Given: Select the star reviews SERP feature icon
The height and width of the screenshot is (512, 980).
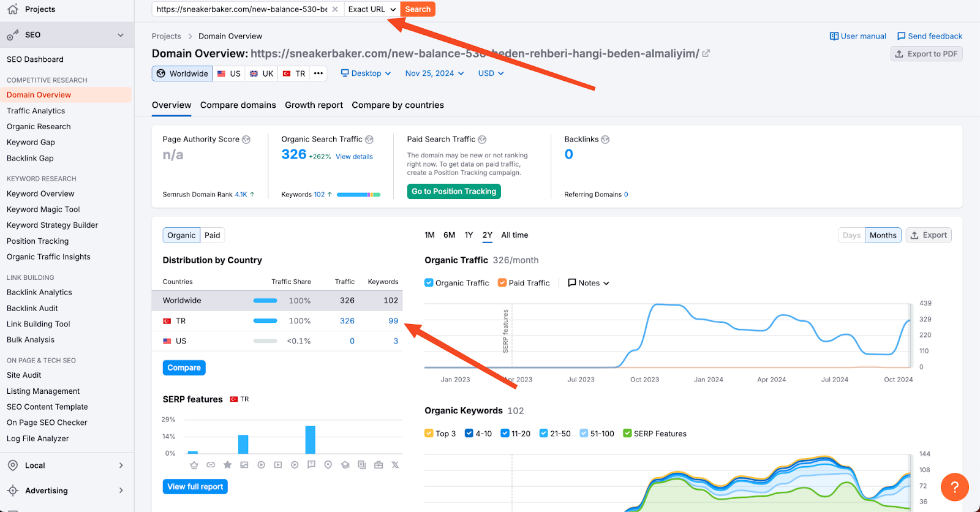Looking at the screenshot, I should point(227,465).
